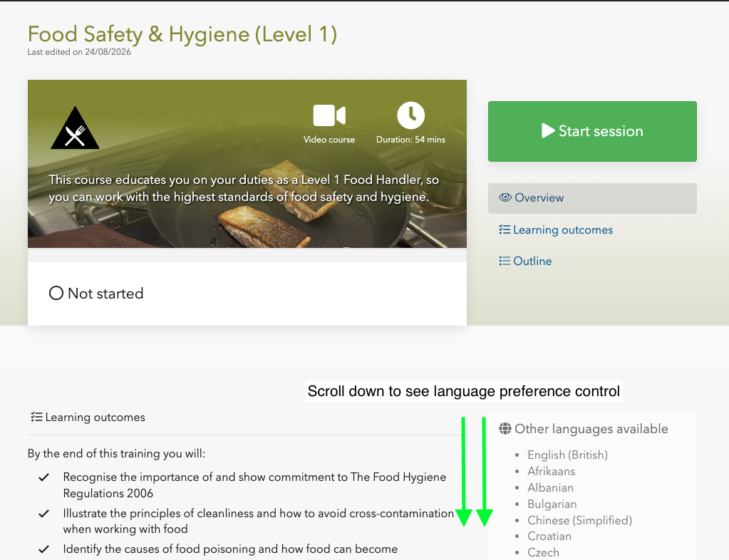This screenshot has width=729, height=560.
Task: Click the video camera icon
Action: tap(329, 115)
